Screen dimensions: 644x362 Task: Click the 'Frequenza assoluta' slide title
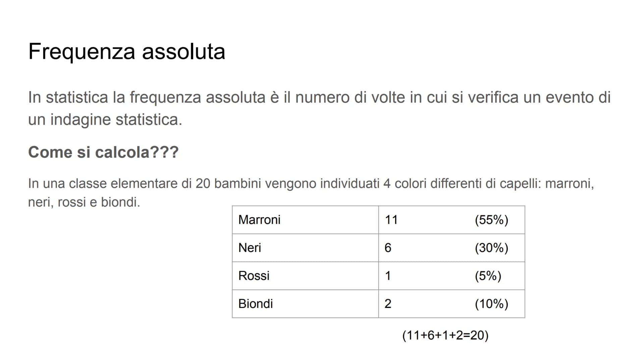click(x=127, y=51)
